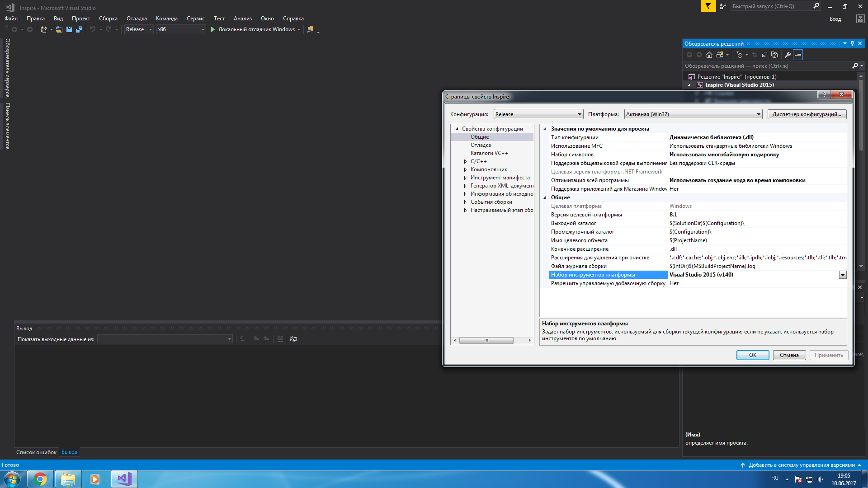Click the OK button

[x=752, y=355]
